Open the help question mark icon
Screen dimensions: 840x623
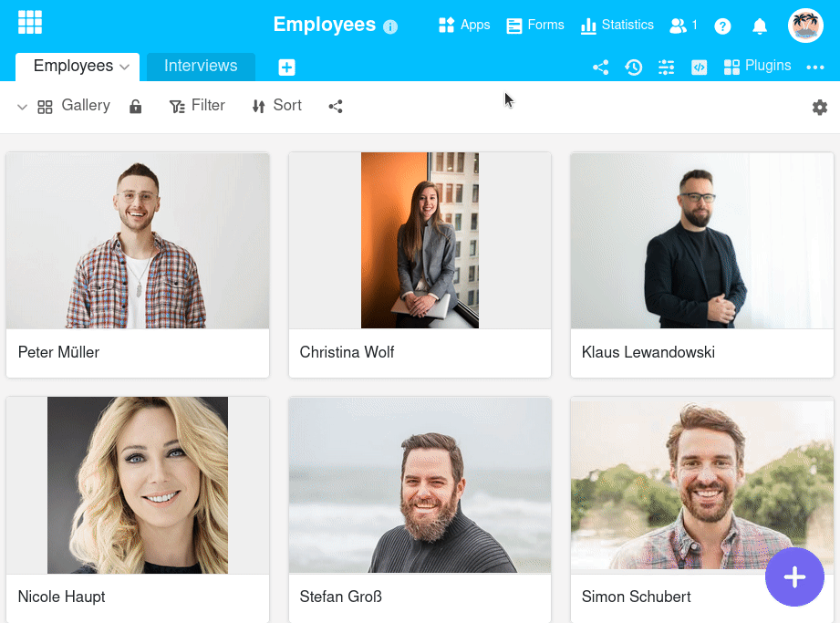(722, 26)
